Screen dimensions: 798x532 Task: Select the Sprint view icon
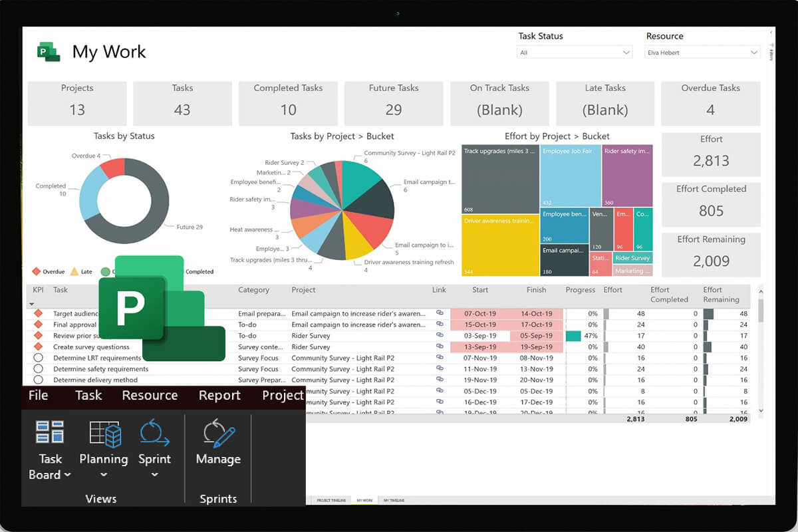154,432
